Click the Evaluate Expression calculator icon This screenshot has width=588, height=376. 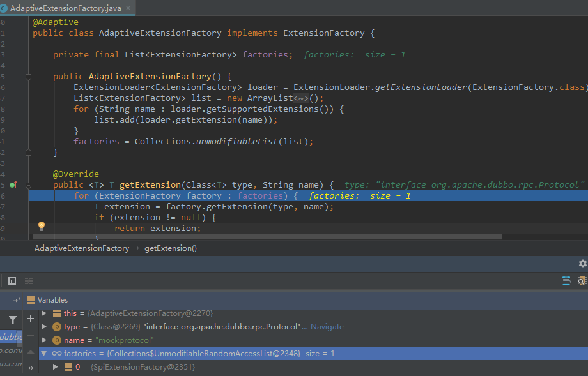[x=12, y=281]
